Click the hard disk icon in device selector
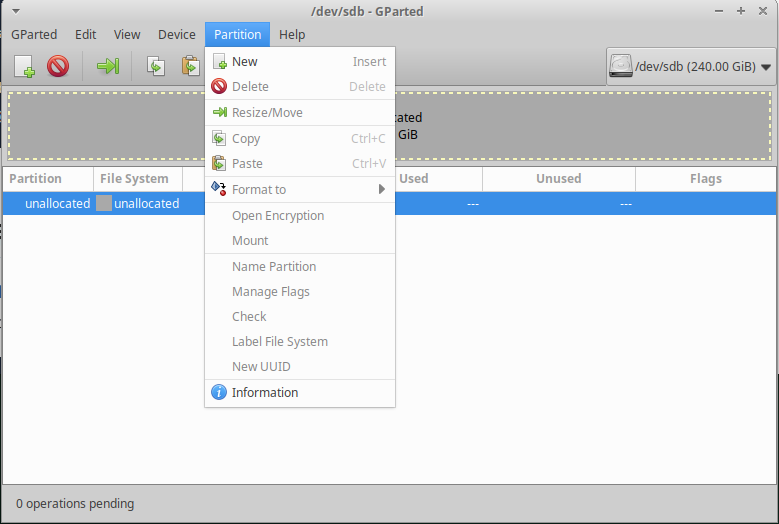Image resolution: width=779 pixels, height=524 pixels. click(x=621, y=66)
